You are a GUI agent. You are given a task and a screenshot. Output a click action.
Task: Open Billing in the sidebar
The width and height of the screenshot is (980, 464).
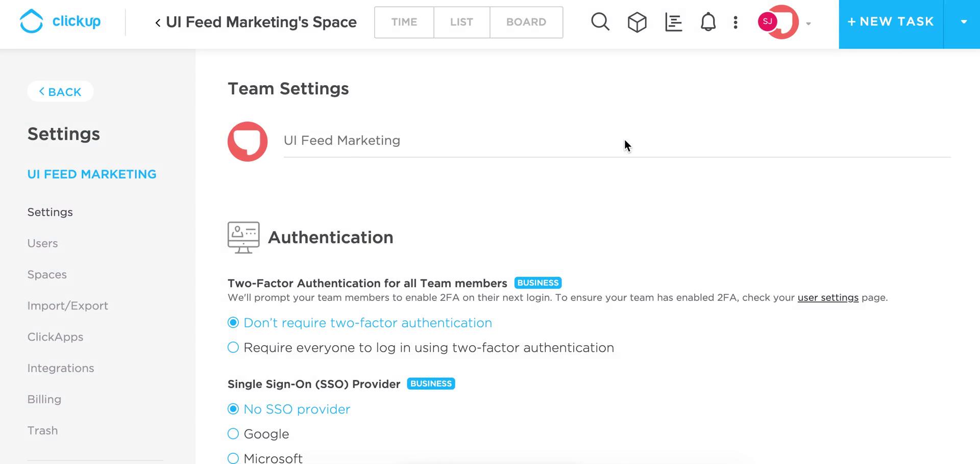click(44, 399)
